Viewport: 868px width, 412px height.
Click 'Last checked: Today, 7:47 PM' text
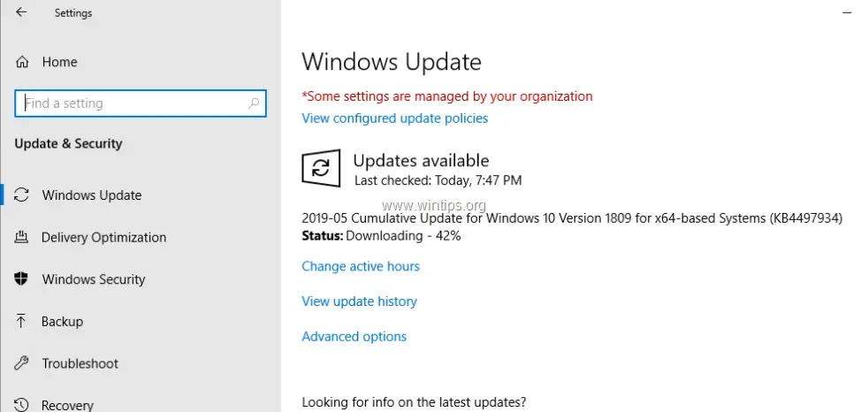click(438, 180)
